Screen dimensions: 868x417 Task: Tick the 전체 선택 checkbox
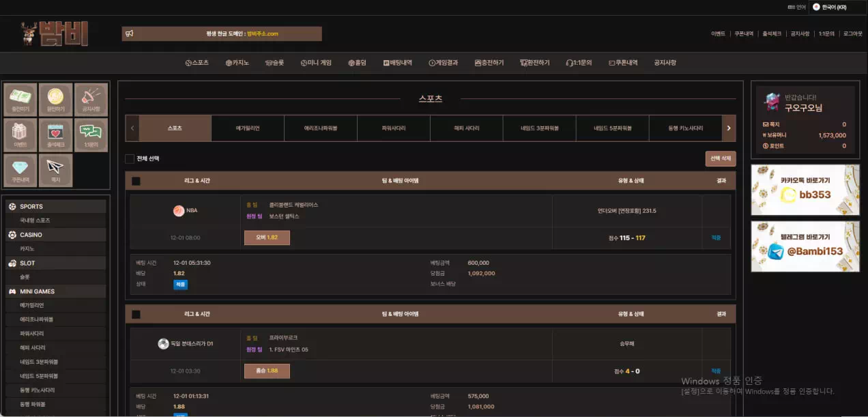(130, 159)
